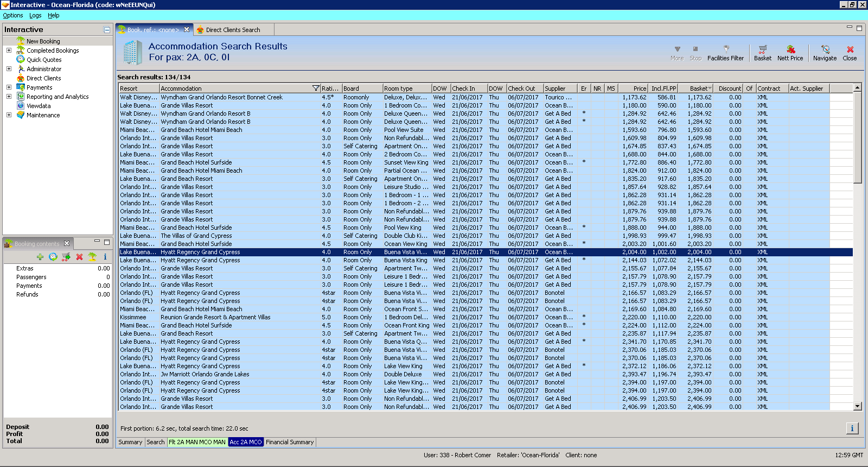Sort results by the Basket column header
The image size is (868, 467).
click(x=698, y=89)
